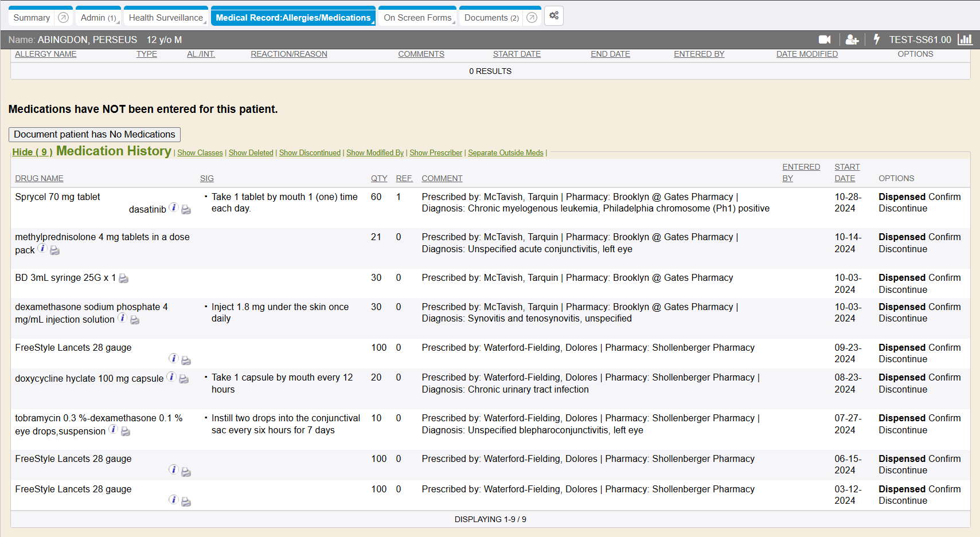Viewport: 980px width, 537px height.
Task: Toggle Show Discontinued medications
Action: click(310, 153)
